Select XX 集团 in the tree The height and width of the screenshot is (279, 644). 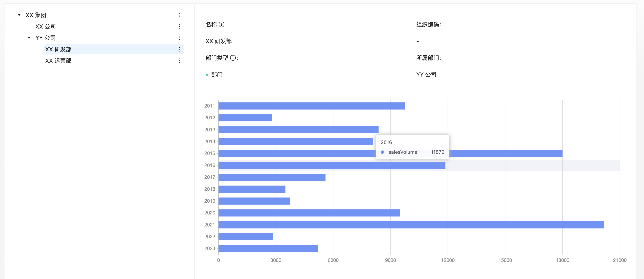click(x=36, y=15)
